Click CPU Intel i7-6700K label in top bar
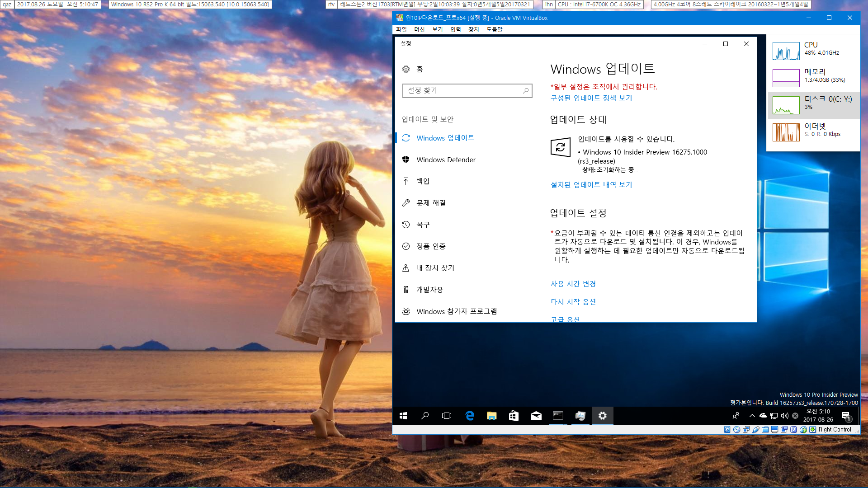868x488 pixels. click(599, 5)
